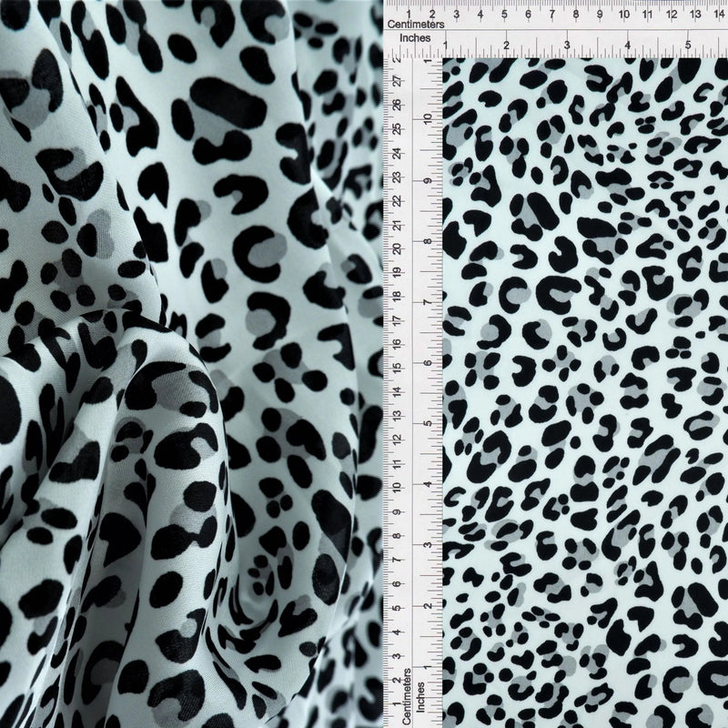728x728 pixels.
Task: Click the "Centimeters" label on the horizontal ruler
Action: click(x=416, y=25)
